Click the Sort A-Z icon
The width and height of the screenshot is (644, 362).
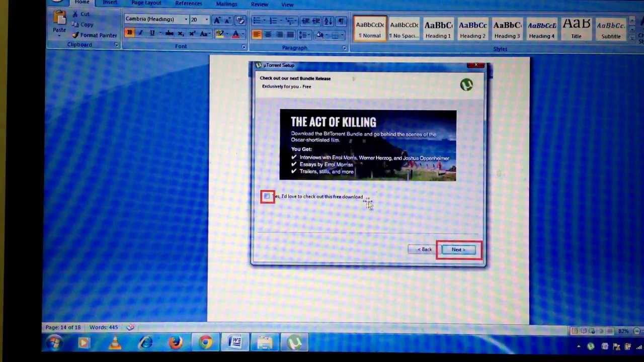328,21
